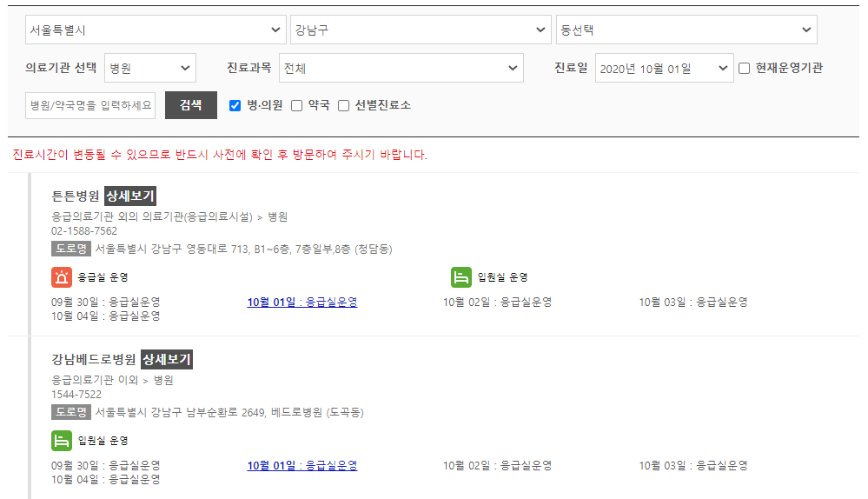Image resolution: width=868 pixels, height=499 pixels.
Task: Click 응급실 운영 label of 튼튼병원
Action: (103, 277)
